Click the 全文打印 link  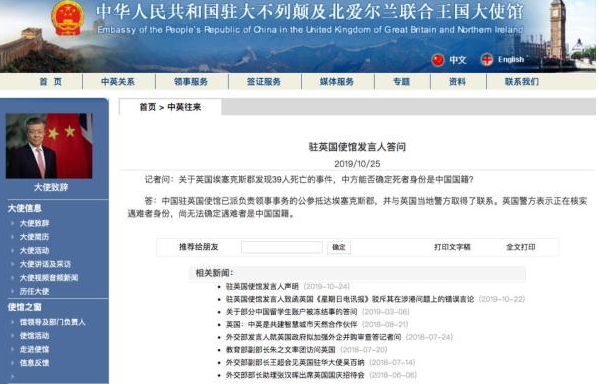(521, 247)
